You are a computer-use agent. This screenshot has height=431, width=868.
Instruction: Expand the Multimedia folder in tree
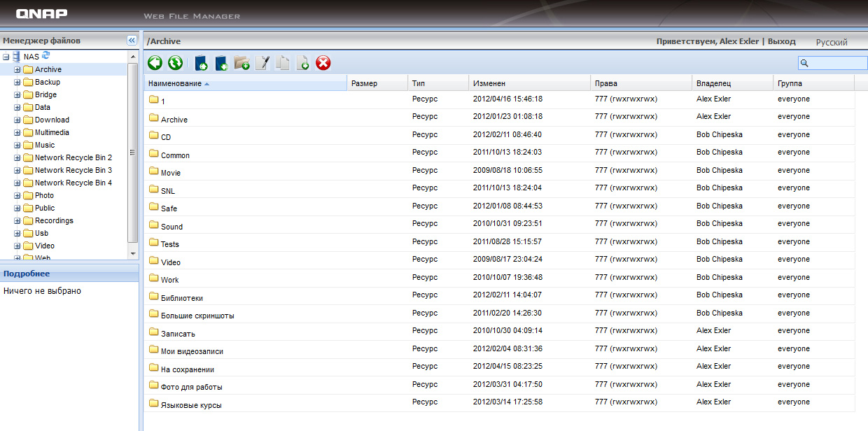(x=17, y=133)
